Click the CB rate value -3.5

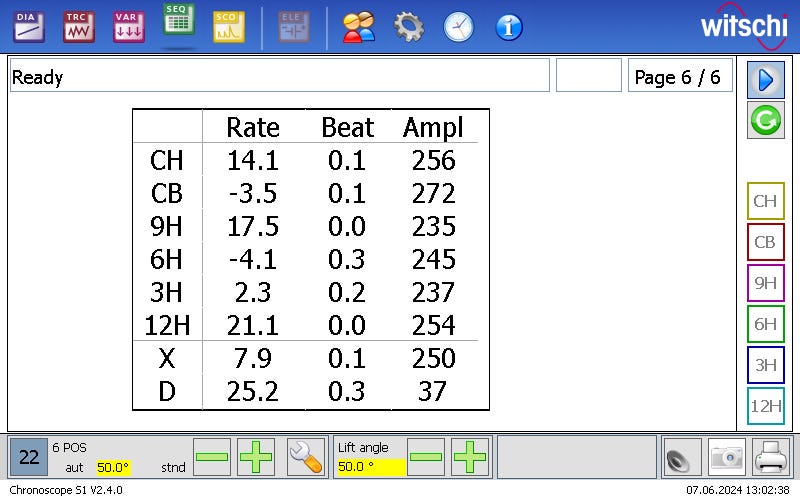[x=253, y=193]
